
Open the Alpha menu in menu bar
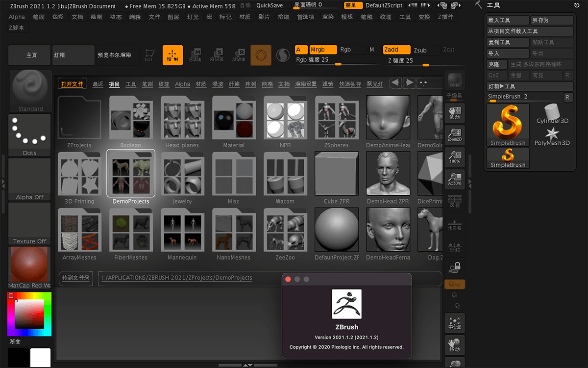click(x=17, y=17)
